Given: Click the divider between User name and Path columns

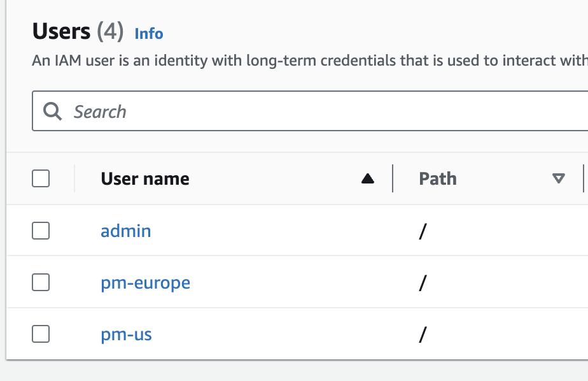Looking at the screenshot, I should [393, 179].
